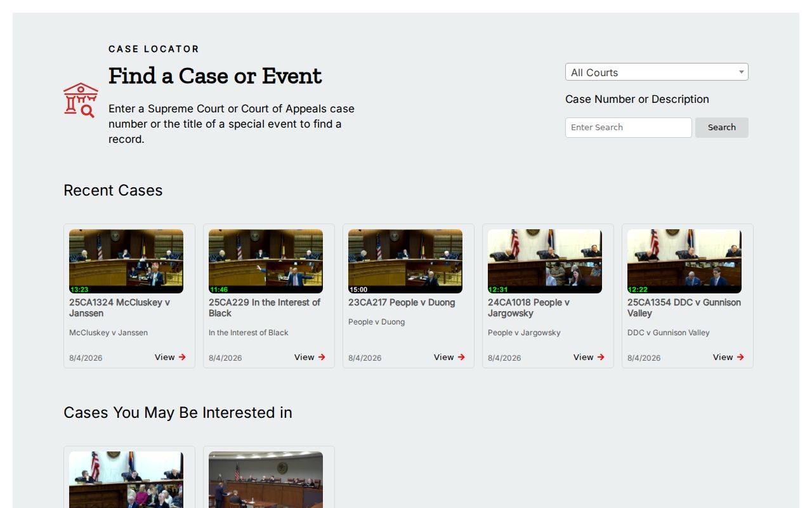Open the People v Jargowsky video thumbnail
This screenshot has width=812, height=508.
pos(545,261)
